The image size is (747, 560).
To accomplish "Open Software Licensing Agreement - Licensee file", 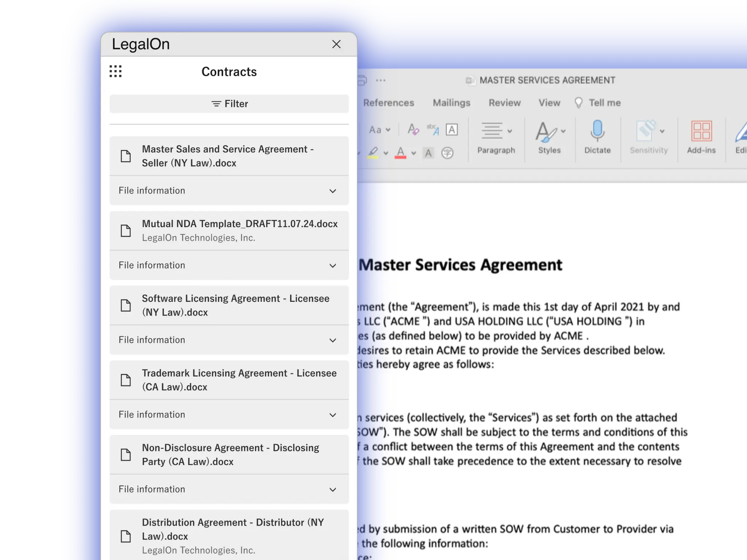I will point(229,306).
